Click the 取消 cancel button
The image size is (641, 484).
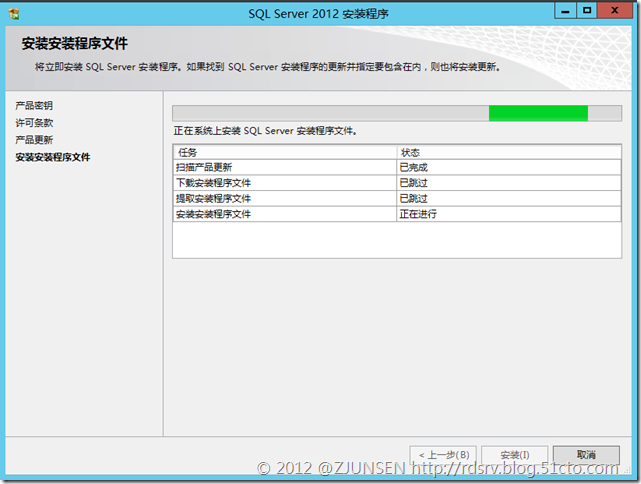pos(586,455)
